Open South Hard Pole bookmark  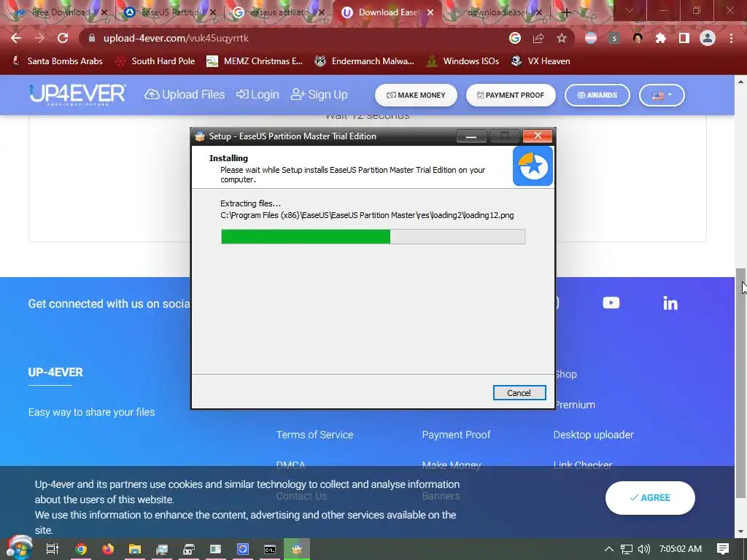(155, 61)
